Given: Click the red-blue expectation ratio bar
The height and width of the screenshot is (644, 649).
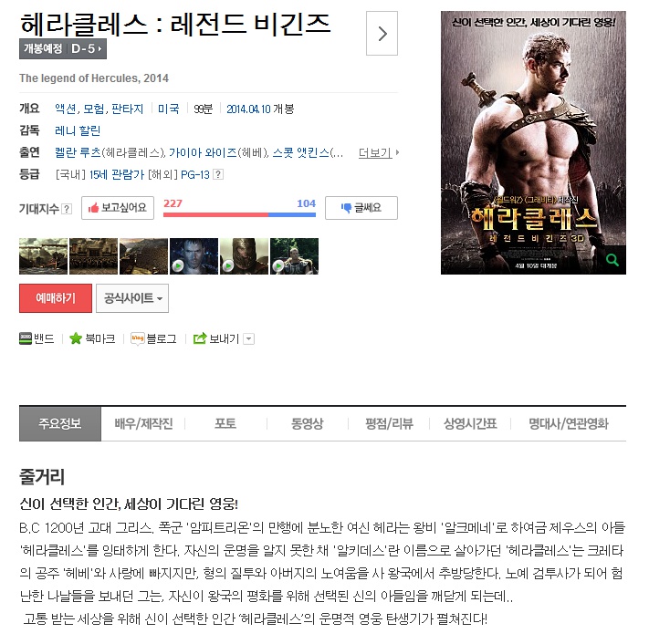Looking at the screenshot, I should 239,214.
